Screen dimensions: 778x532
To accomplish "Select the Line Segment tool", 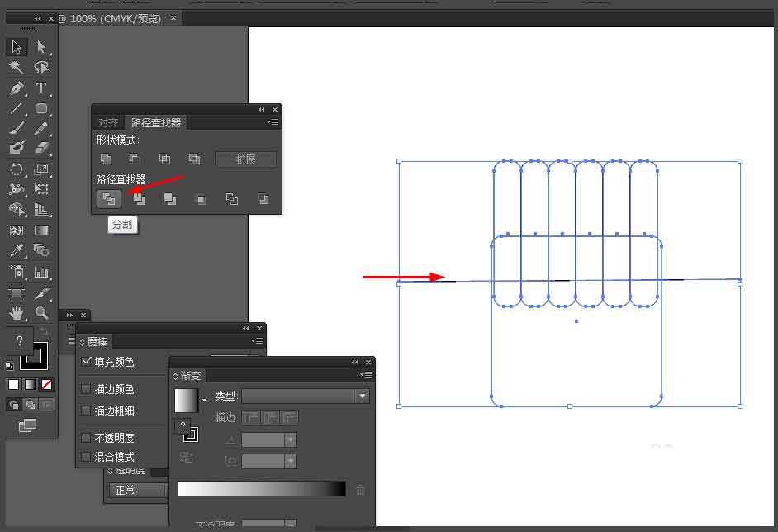I will click(x=17, y=108).
